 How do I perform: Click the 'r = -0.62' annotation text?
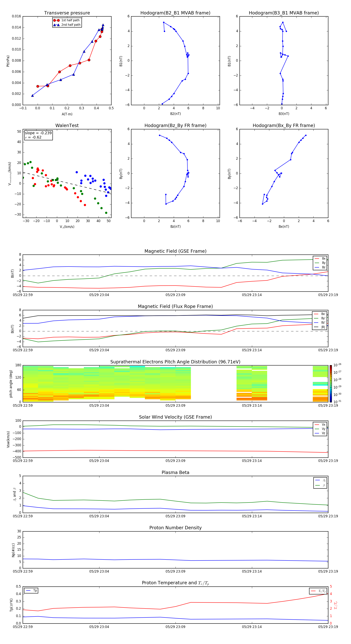[33, 137]
